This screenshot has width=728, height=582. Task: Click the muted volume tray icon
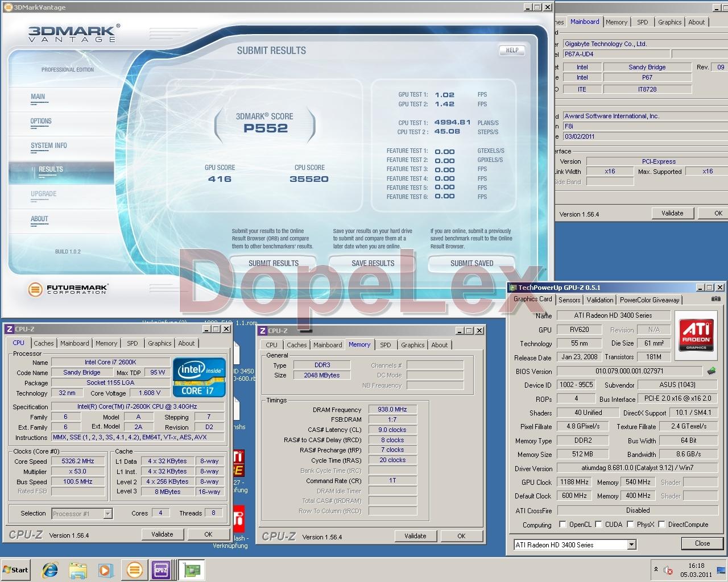[669, 570]
